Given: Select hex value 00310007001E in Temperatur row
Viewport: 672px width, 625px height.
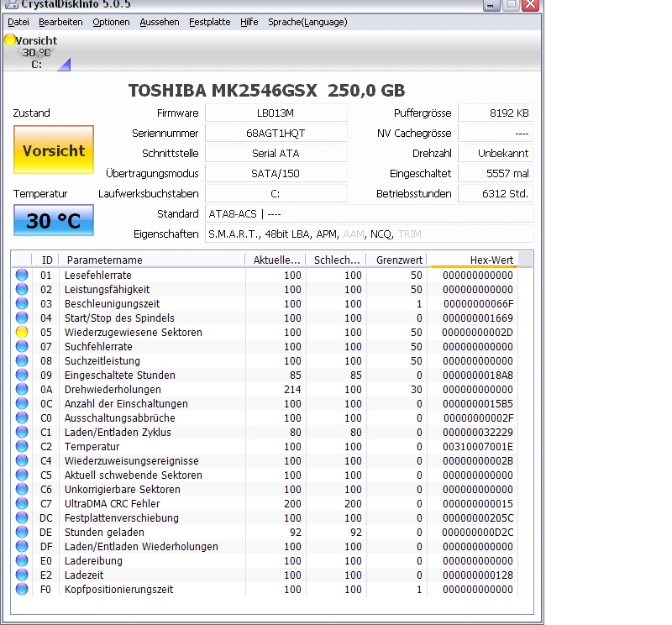Looking at the screenshot, I should coord(477,446).
